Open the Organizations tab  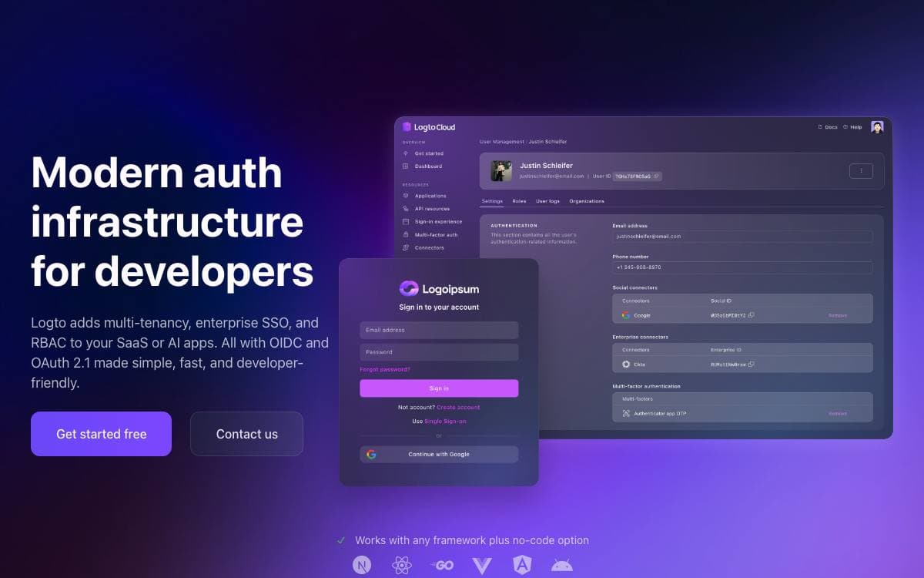(587, 201)
